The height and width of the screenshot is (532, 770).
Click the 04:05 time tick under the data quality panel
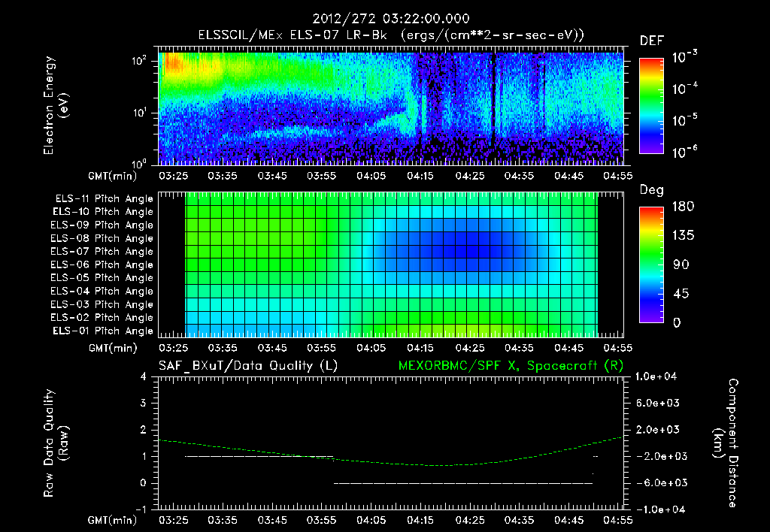(x=371, y=520)
